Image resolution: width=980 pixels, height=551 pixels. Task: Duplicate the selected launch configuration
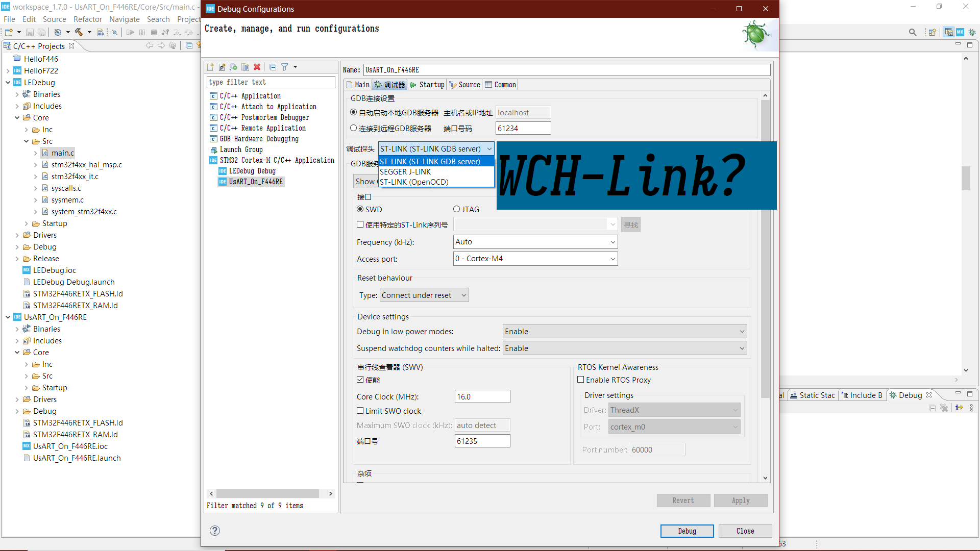246,67
